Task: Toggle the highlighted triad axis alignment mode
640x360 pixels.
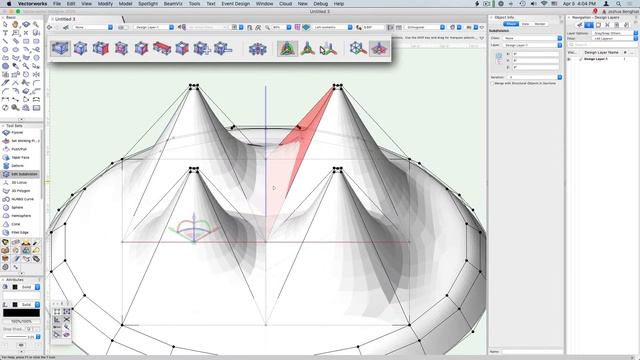Action: coord(287,49)
